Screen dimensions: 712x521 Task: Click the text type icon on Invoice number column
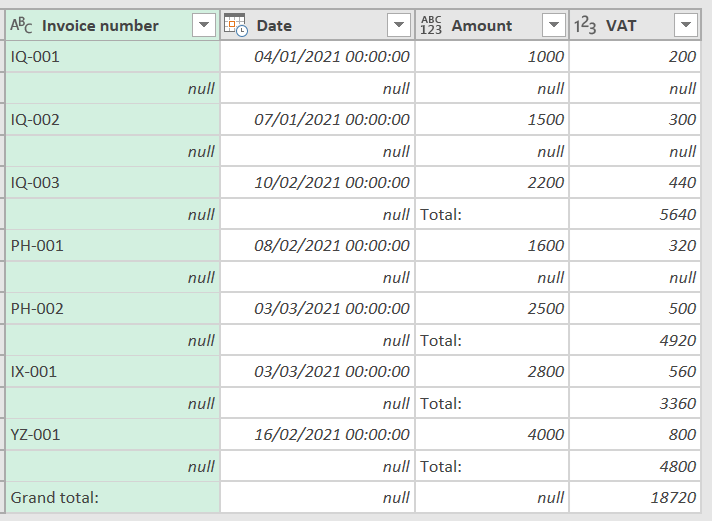(x=22, y=26)
